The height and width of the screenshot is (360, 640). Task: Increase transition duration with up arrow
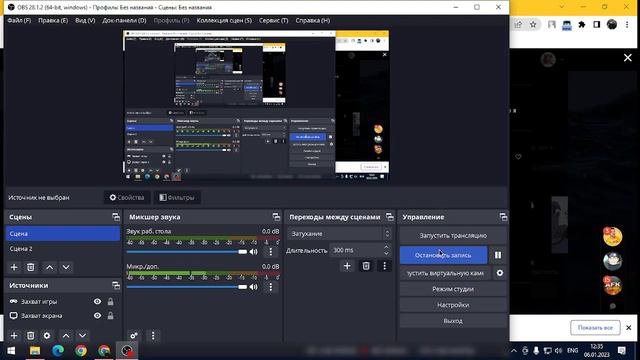(386, 247)
